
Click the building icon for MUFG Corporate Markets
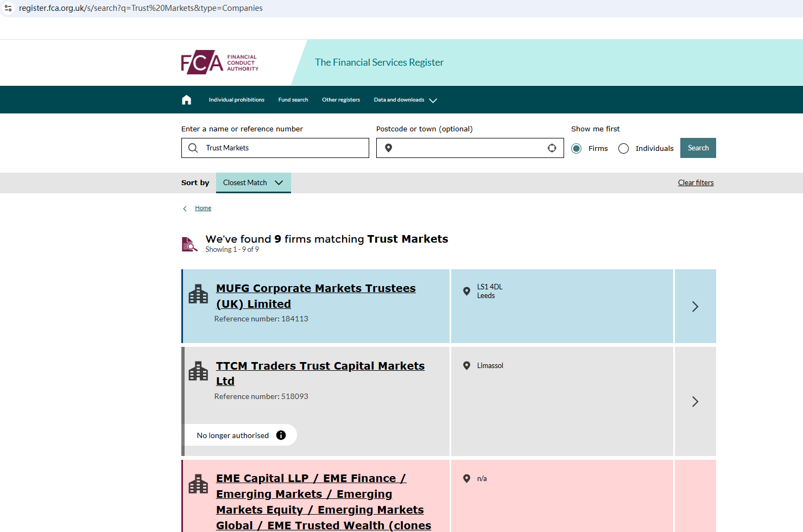198,294
